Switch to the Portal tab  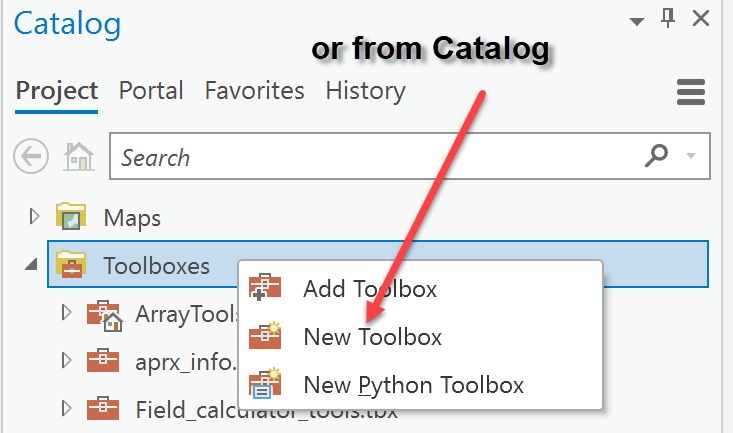click(x=151, y=90)
